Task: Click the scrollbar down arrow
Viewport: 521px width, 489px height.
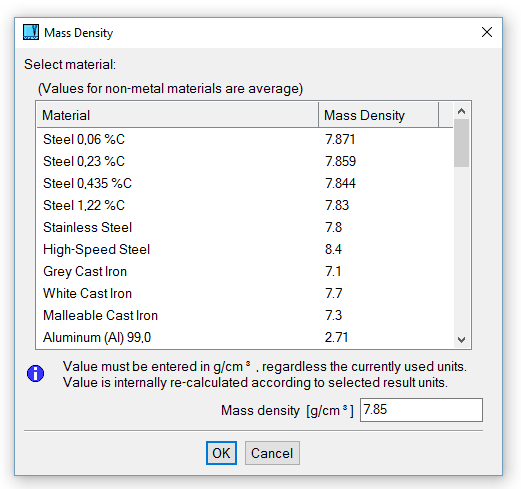Action: (x=461, y=340)
